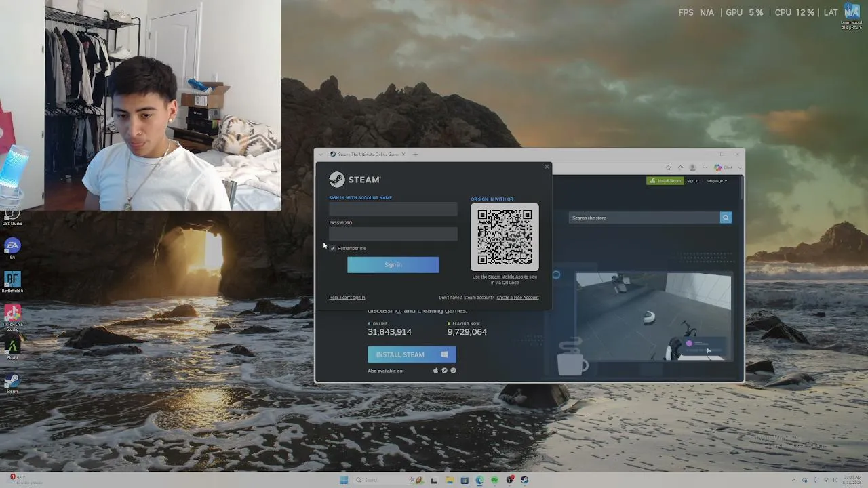Click the online count 31,843,914
This screenshot has width=868, height=488.
tap(389, 332)
